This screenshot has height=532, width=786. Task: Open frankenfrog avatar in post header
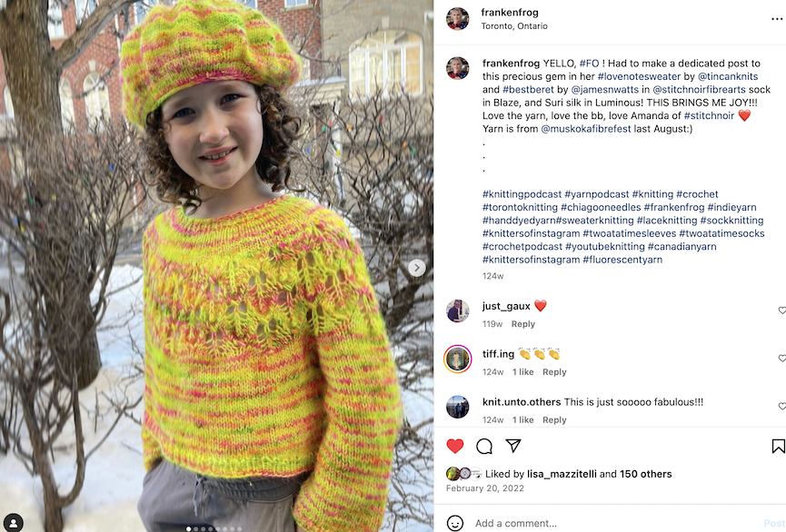[x=458, y=19]
